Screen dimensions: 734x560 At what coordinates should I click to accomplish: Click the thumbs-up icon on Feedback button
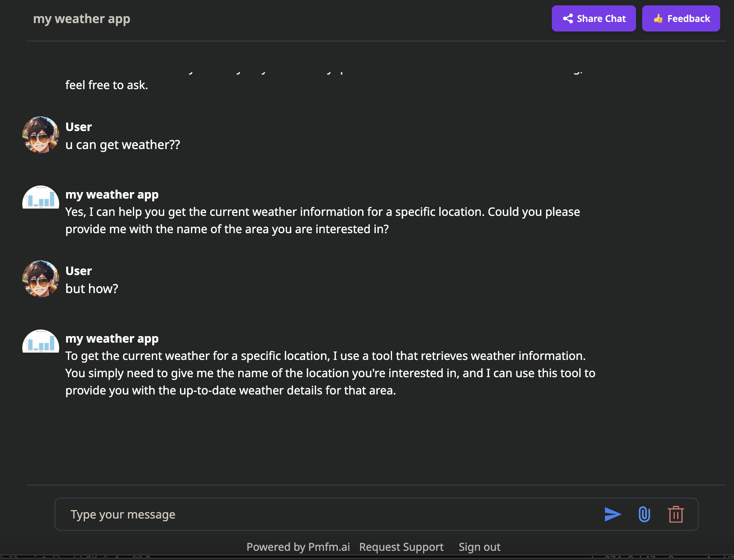[x=659, y=18]
